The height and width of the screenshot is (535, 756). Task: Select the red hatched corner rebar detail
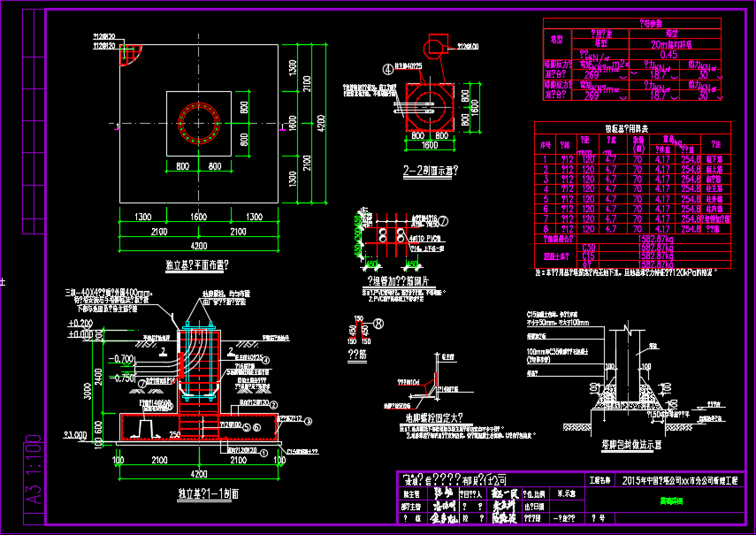pyautogui.click(x=130, y=56)
